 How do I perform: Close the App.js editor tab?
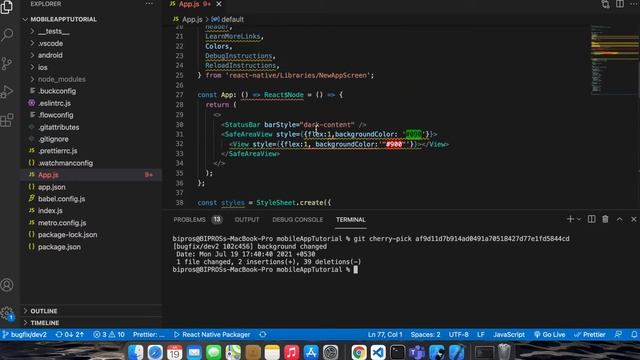coord(219,4)
